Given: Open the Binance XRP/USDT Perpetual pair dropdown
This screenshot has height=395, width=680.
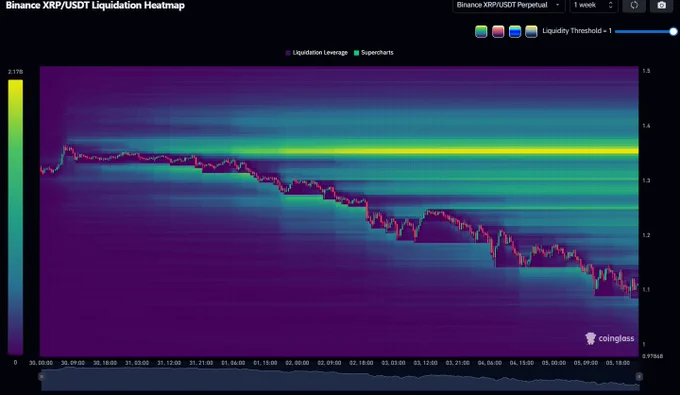Looking at the screenshot, I should pyautogui.click(x=509, y=5).
